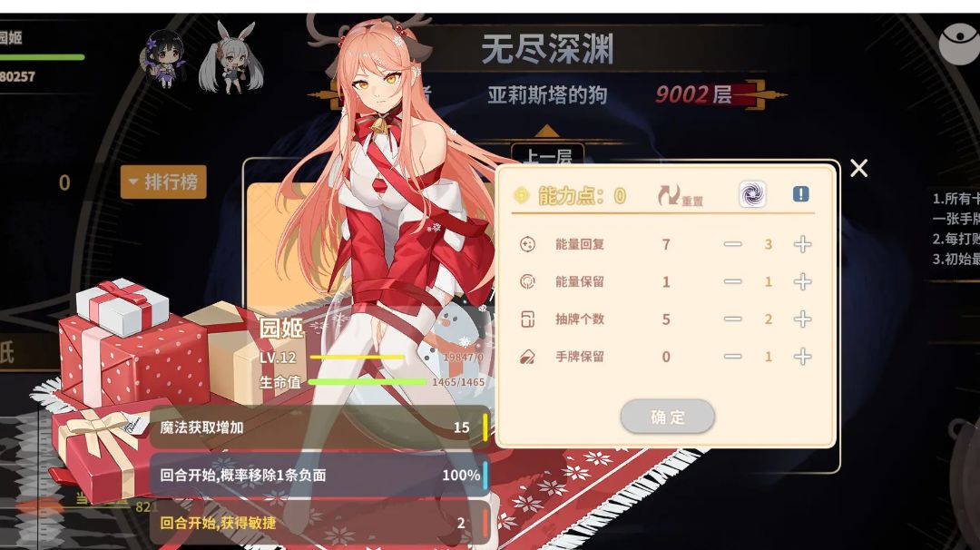The height and width of the screenshot is (550, 980).
Task: Decrease 手牌保留 with minus button
Action: click(732, 357)
